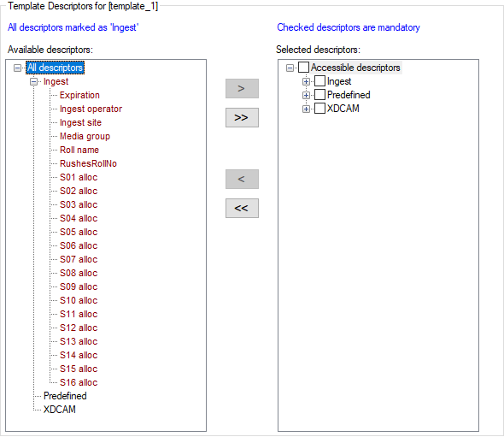
Task: Check the Accessible descriptors checkbox
Action: point(303,68)
